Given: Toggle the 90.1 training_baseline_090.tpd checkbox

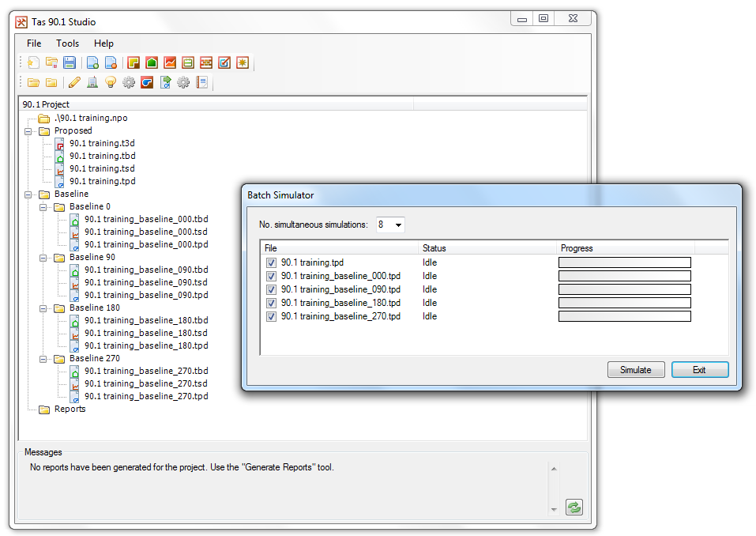Looking at the screenshot, I should click(271, 290).
